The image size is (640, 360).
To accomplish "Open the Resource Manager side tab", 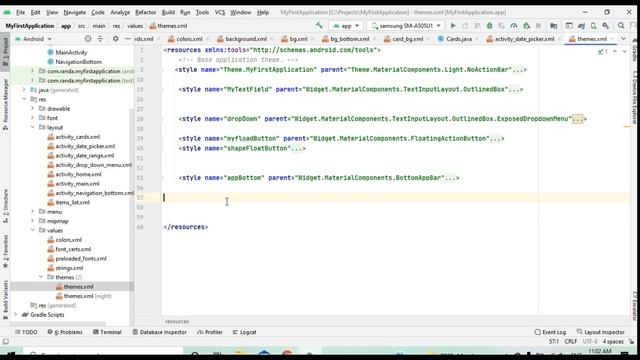I will pyautogui.click(x=5, y=104).
